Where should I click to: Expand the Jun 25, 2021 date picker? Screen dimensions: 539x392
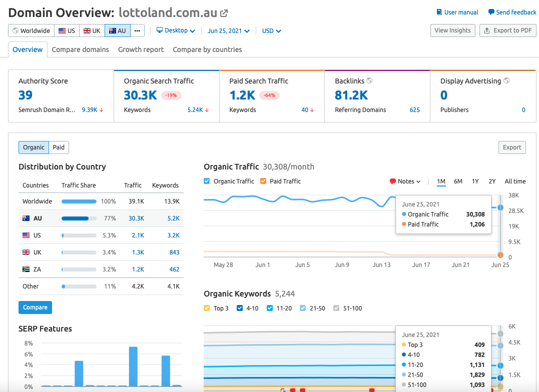[228, 30]
